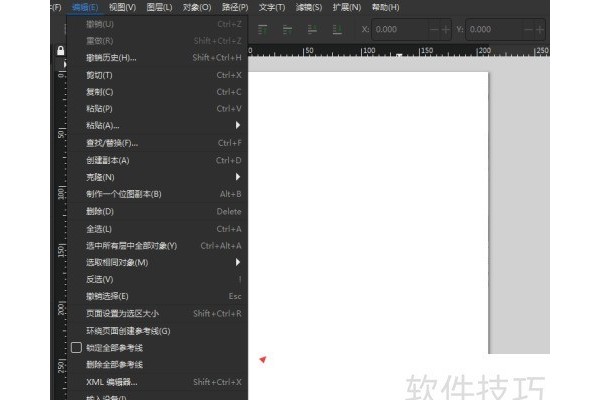Image resolution: width=600 pixels, height=400 pixels.
Task: Open the 图层(L) menu
Action: pos(159,7)
